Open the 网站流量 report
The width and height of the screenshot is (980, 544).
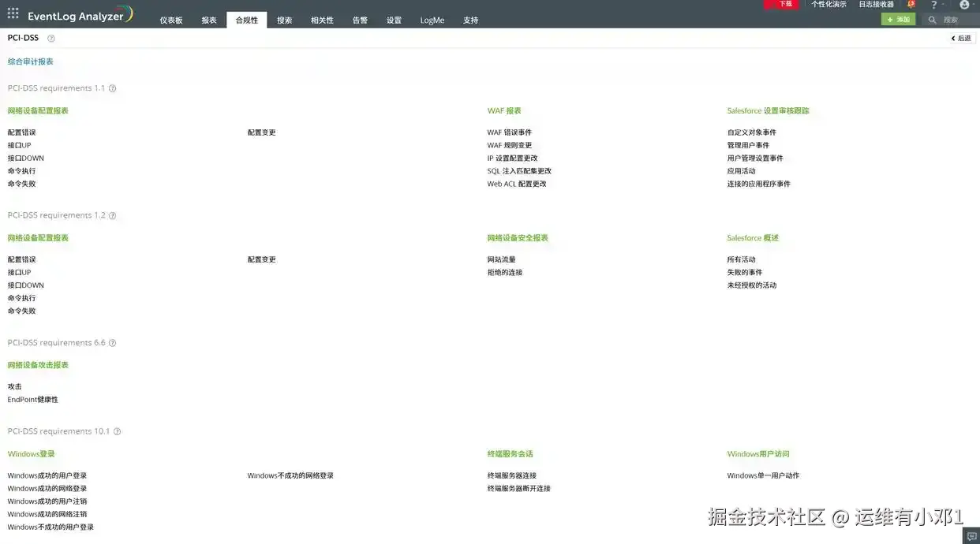pyautogui.click(x=502, y=259)
